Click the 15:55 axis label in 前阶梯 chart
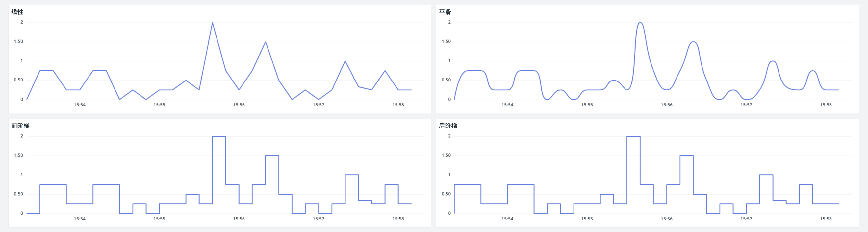868x232 pixels. [159, 219]
